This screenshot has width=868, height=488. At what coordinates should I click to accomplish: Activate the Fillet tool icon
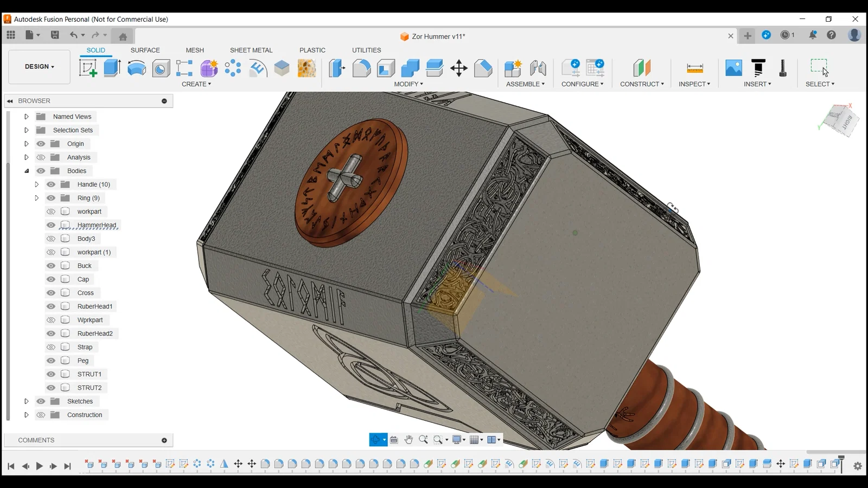tap(361, 68)
